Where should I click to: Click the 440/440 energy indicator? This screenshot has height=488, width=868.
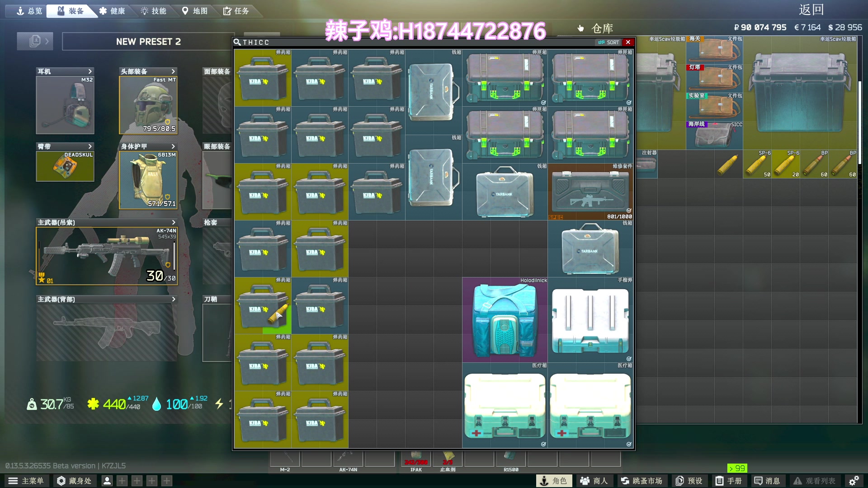(x=118, y=404)
